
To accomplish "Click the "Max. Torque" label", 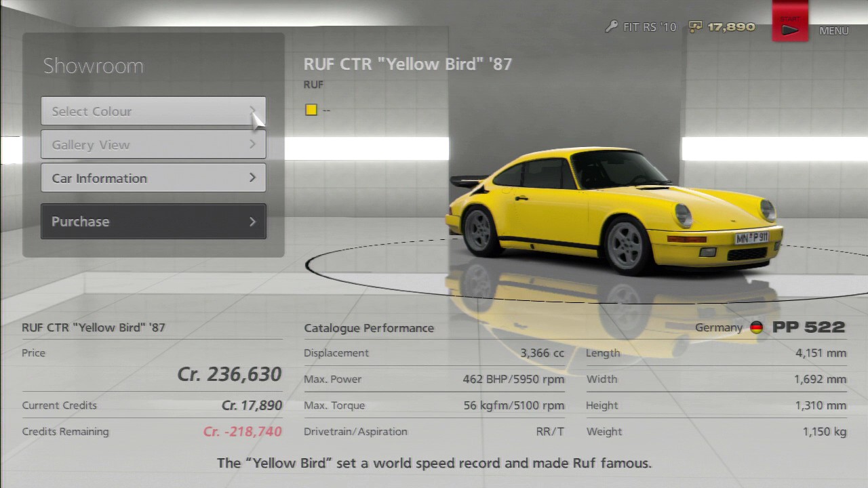I will point(334,405).
